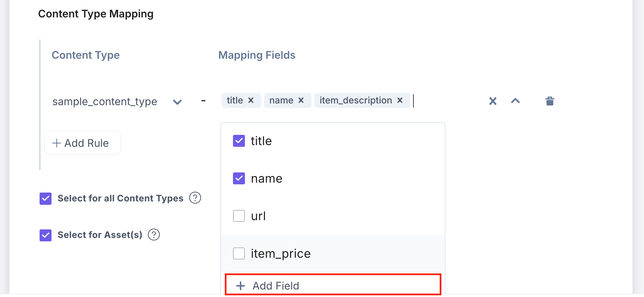This screenshot has width=644, height=297.
Task: Click into the mapping fields input
Action: pyautogui.click(x=443, y=101)
